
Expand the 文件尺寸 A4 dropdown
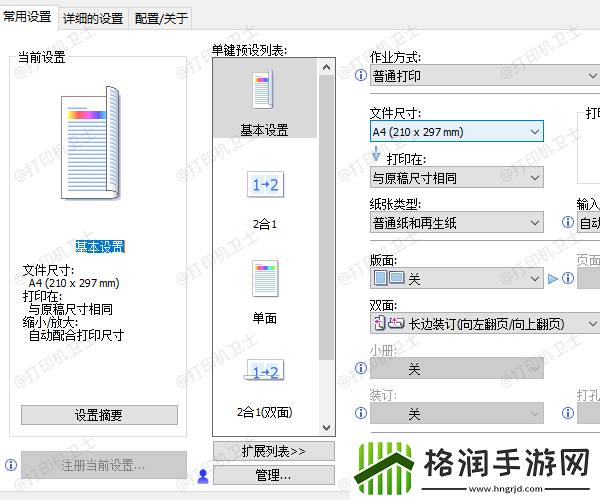tap(457, 132)
